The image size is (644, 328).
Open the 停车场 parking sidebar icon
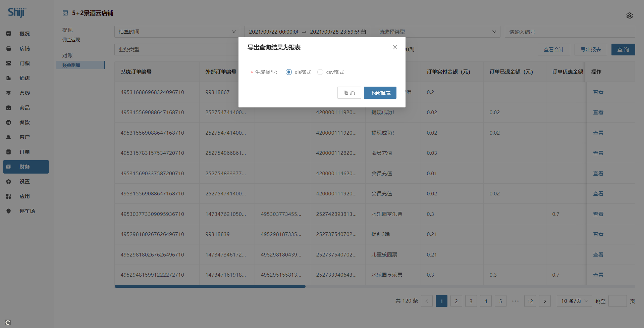pyautogui.click(x=9, y=211)
